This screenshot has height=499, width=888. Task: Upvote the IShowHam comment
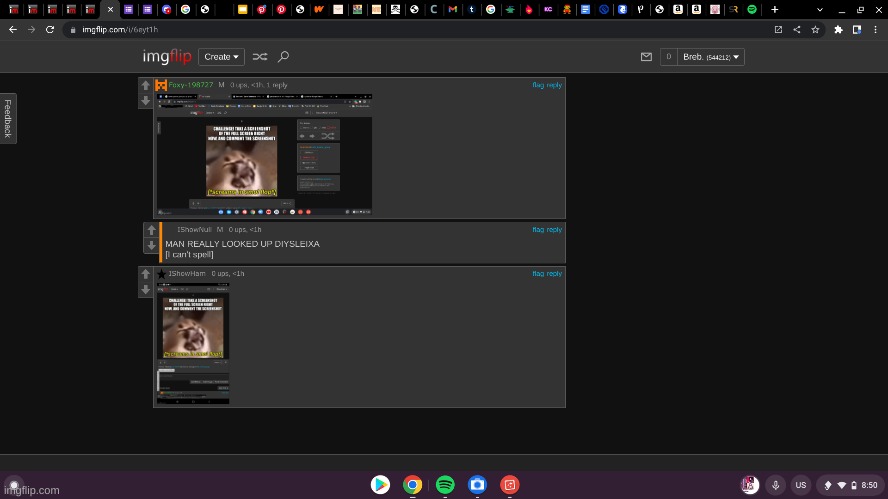click(x=146, y=274)
